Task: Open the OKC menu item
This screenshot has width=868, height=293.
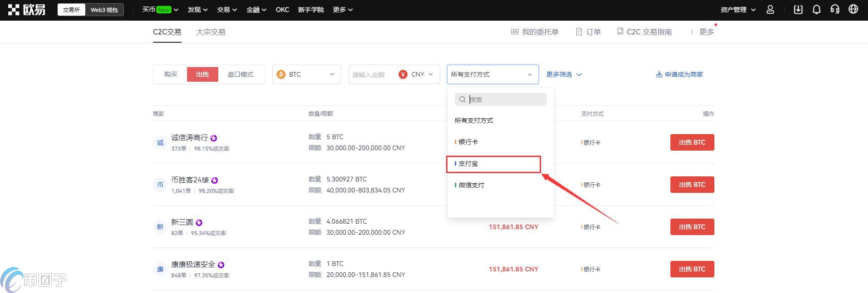Action: pos(282,10)
